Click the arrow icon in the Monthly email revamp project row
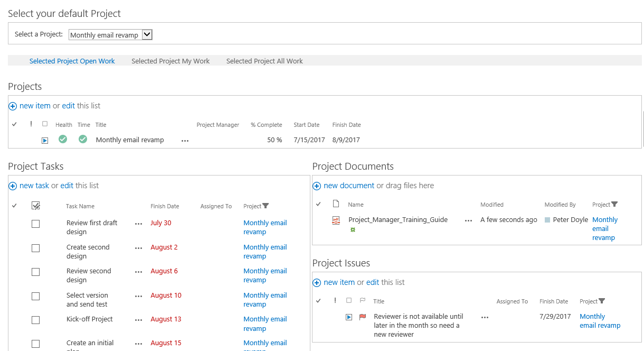The image size is (644, 351). [45, 141]
